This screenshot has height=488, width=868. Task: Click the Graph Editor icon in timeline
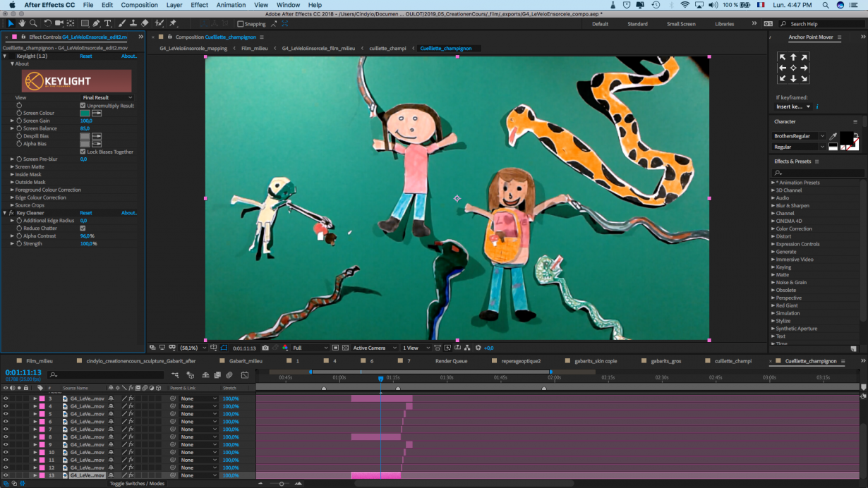tap(244, 375)
